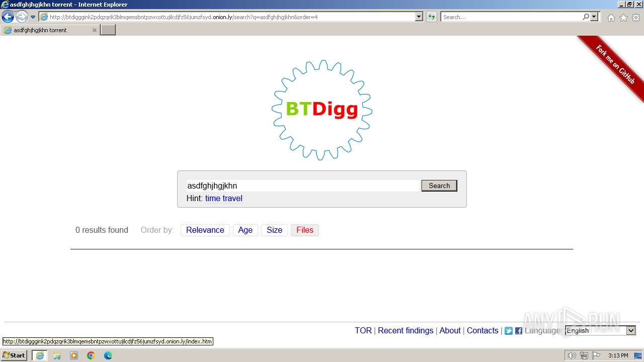Click the address bar URL field

(226, 17)
